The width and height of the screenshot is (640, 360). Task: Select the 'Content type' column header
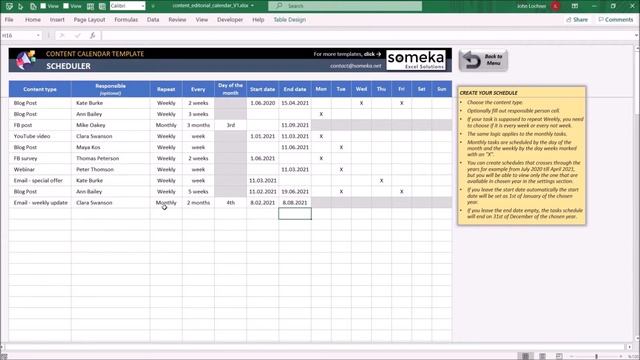[40, 89]
